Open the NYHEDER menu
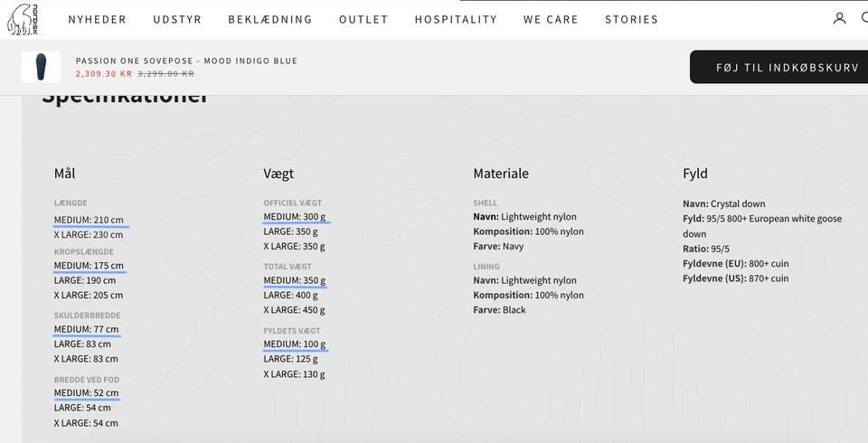 [x=98, y=19]
